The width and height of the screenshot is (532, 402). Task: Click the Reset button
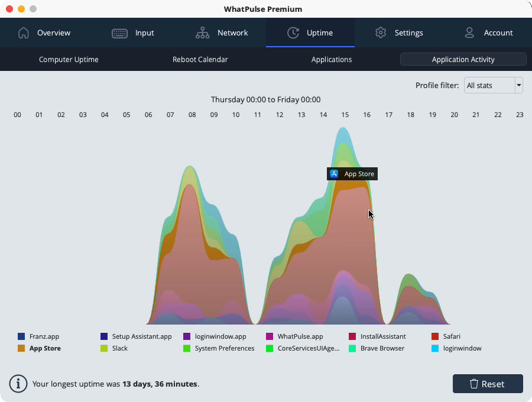pos(488,384)
